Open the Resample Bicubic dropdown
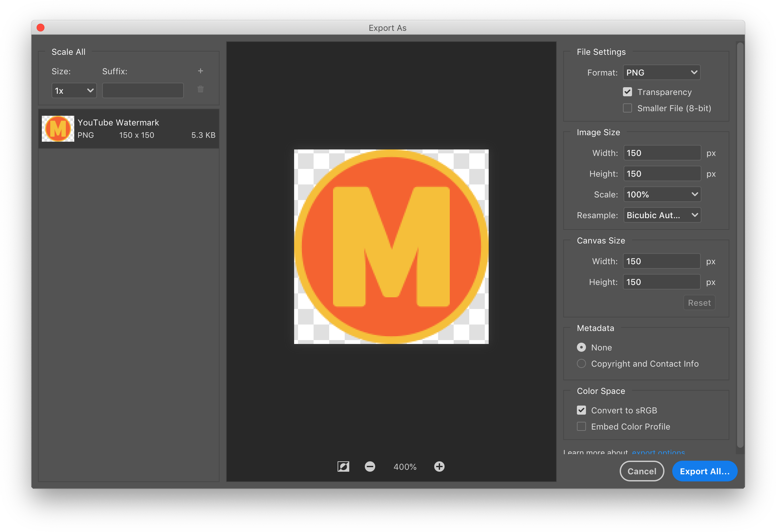The width and height of the screenshot is (776, 532). (x=662, y=215)
